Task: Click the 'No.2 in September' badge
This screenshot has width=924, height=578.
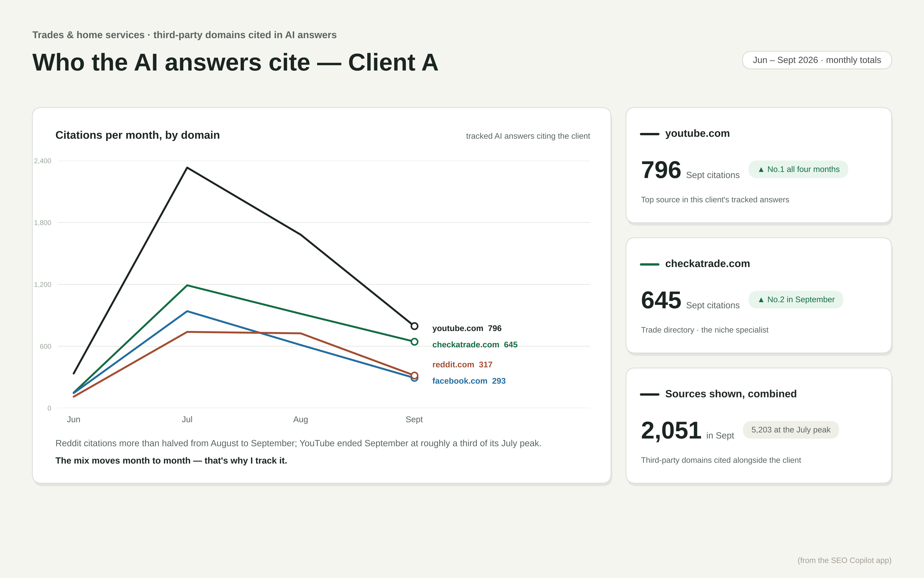Action: (796, 300)
